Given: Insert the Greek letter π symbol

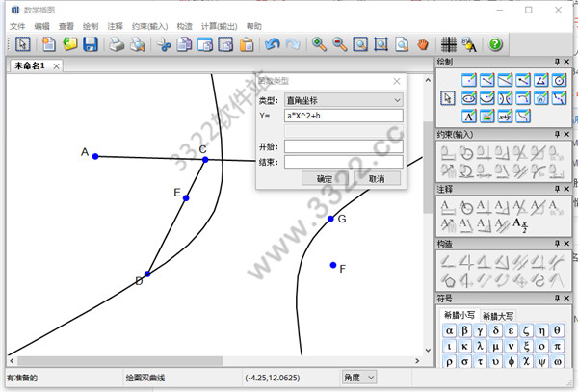Looking at the screenshot, I should point(559,347).
